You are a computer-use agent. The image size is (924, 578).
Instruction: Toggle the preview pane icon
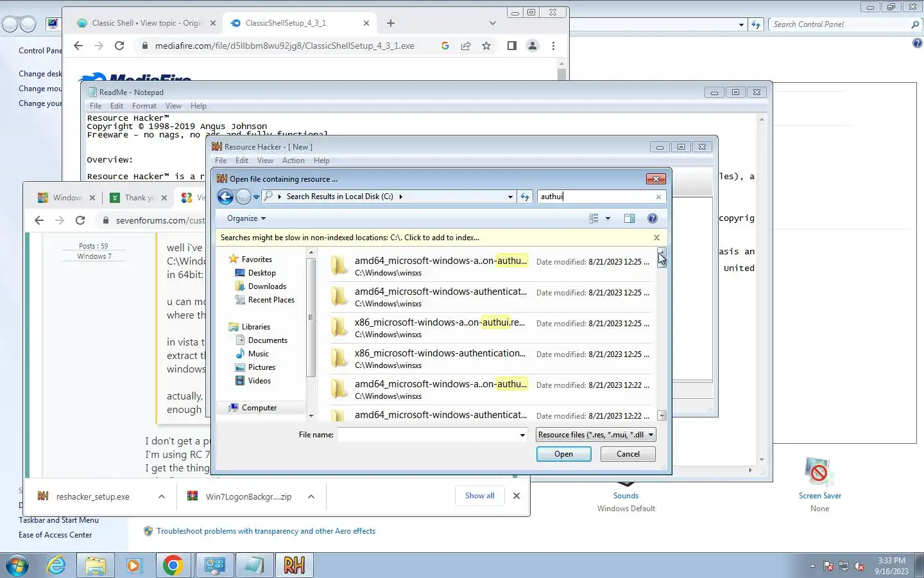tap(629, 218)
